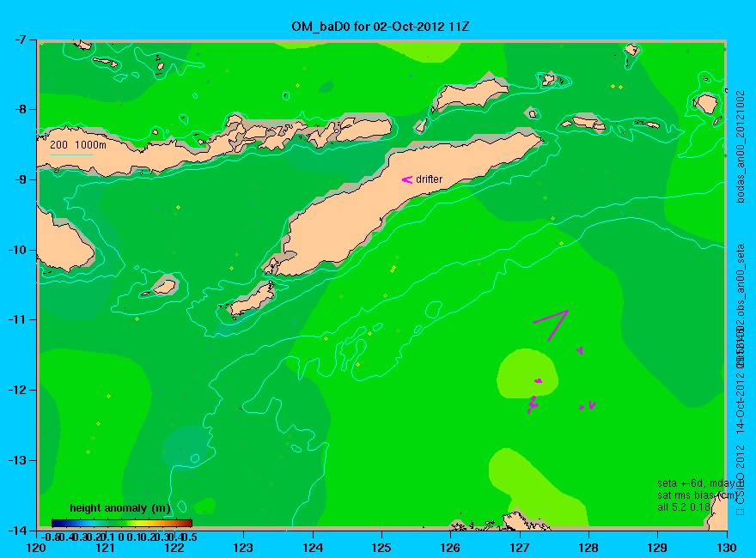Click the plot title OM_baD0 for 02-Oct-2012 11Z
Image resolution: width=756 pixels, height=558 pixels.
pyautogui.click(x=380, y=27)
